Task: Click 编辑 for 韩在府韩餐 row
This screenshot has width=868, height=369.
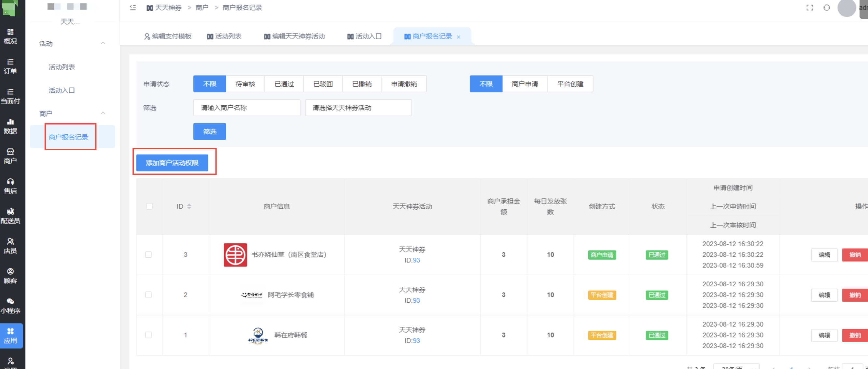Action: click(x=824, y=335)
